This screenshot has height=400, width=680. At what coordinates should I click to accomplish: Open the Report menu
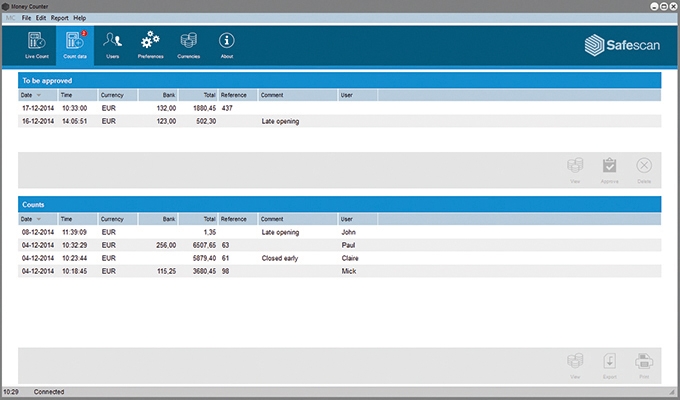point(59,18)
